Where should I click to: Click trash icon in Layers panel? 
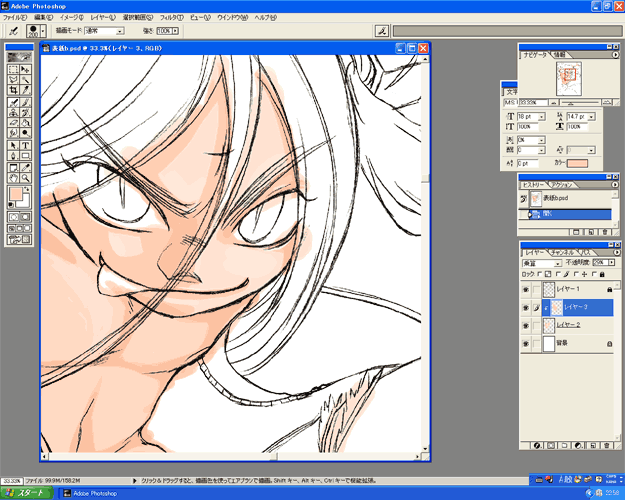[x=607, y=445]
